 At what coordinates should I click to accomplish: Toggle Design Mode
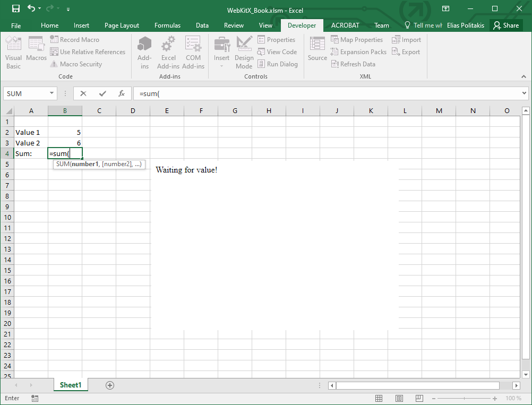244,53
